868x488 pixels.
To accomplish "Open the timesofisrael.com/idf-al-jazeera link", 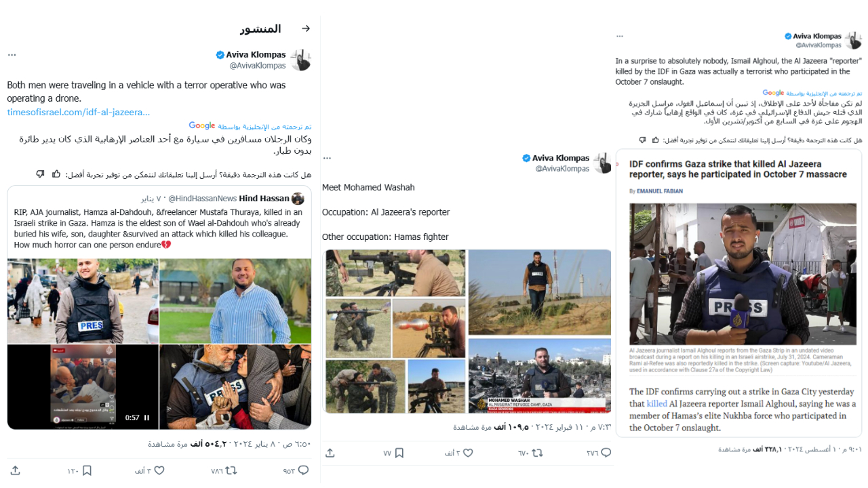I will [79, 112].
